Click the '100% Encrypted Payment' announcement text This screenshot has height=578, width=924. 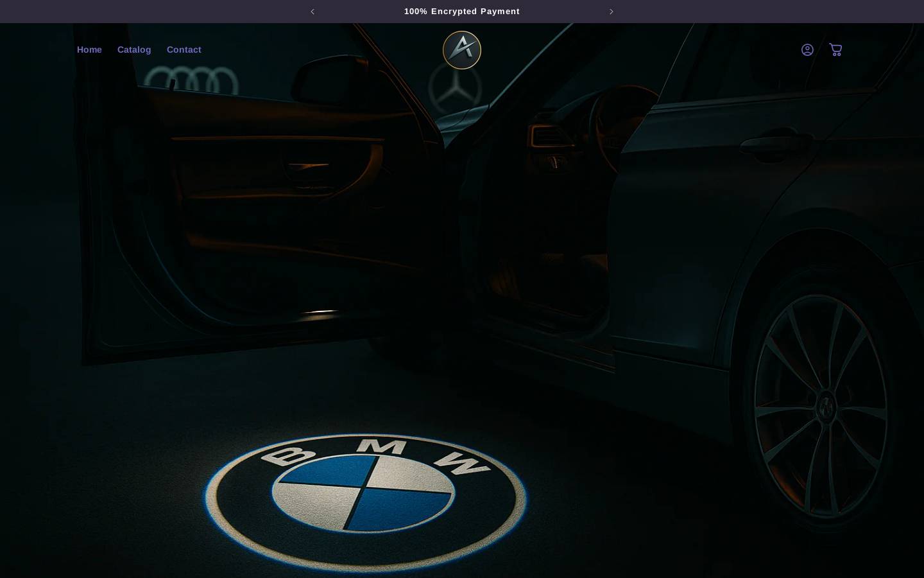coord(462,12)
